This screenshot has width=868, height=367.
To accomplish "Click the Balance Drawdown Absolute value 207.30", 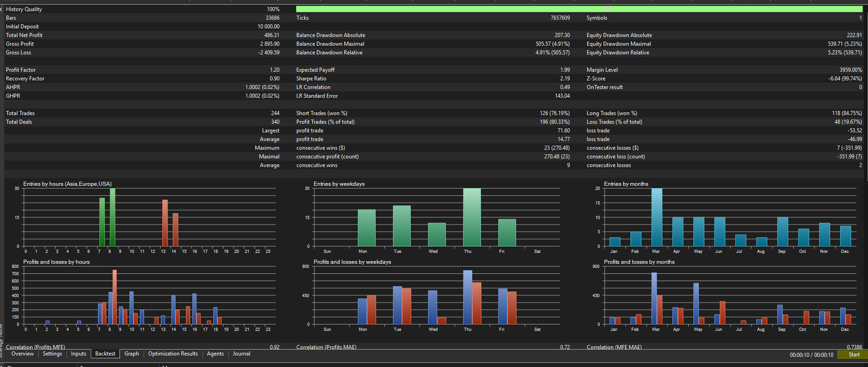I will tap(562, 35).
